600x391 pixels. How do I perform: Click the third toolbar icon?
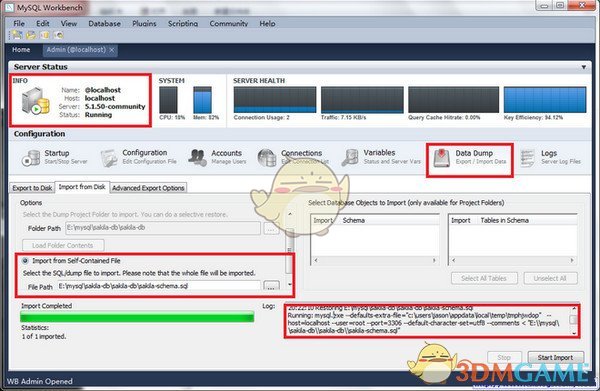tap(45, 35)
